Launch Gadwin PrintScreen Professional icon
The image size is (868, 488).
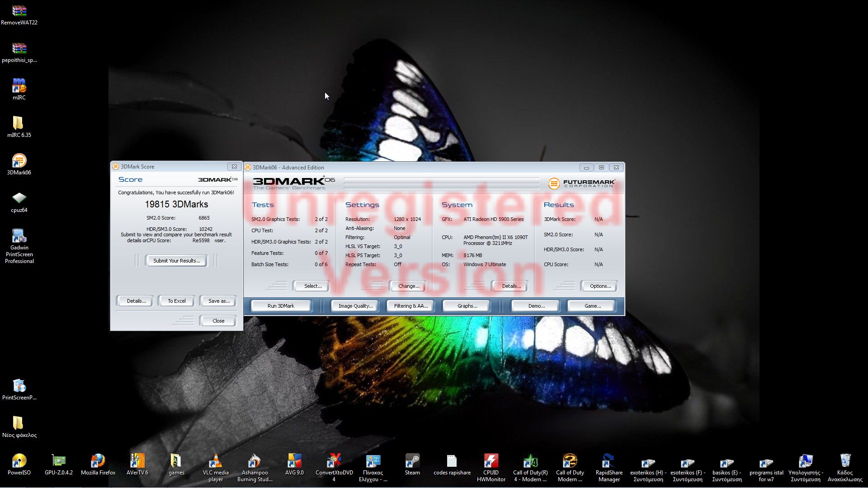[x=19, y=235]
